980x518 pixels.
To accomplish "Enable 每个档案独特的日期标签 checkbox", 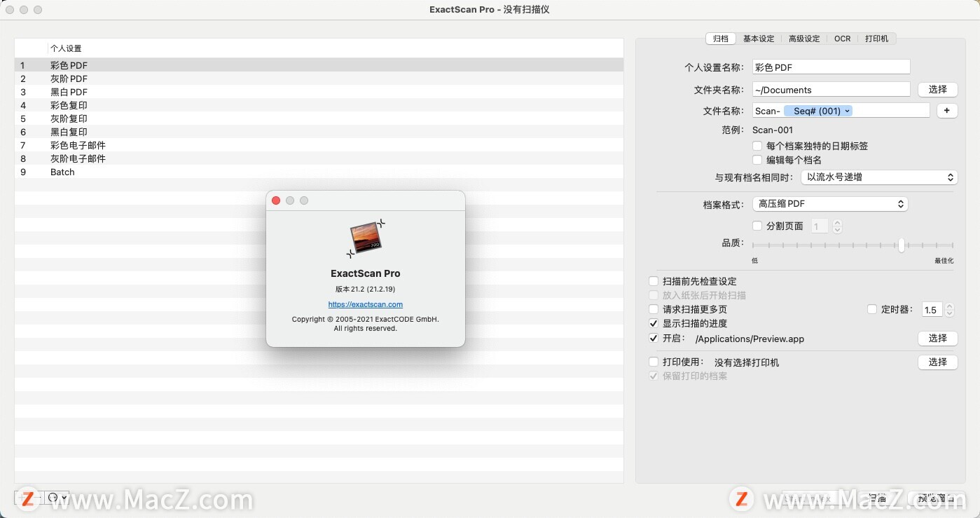I will pos(757,146).
